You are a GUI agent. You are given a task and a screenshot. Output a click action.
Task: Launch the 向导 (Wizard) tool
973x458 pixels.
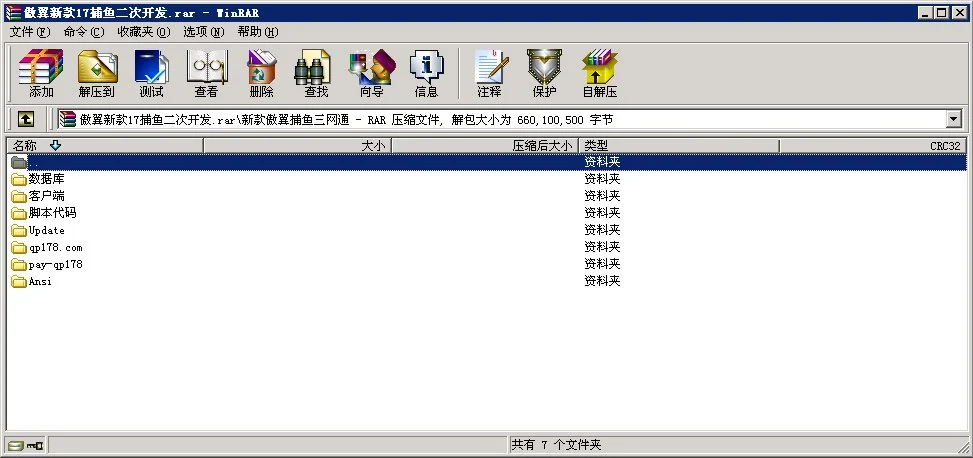pos(371,73)
